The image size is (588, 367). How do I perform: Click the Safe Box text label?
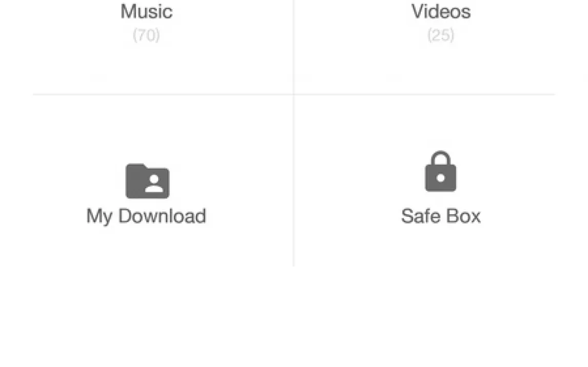(x=441, y=216)
